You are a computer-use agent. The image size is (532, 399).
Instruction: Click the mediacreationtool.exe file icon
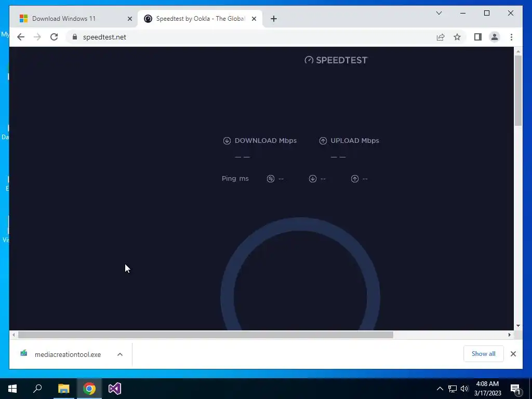24,353
